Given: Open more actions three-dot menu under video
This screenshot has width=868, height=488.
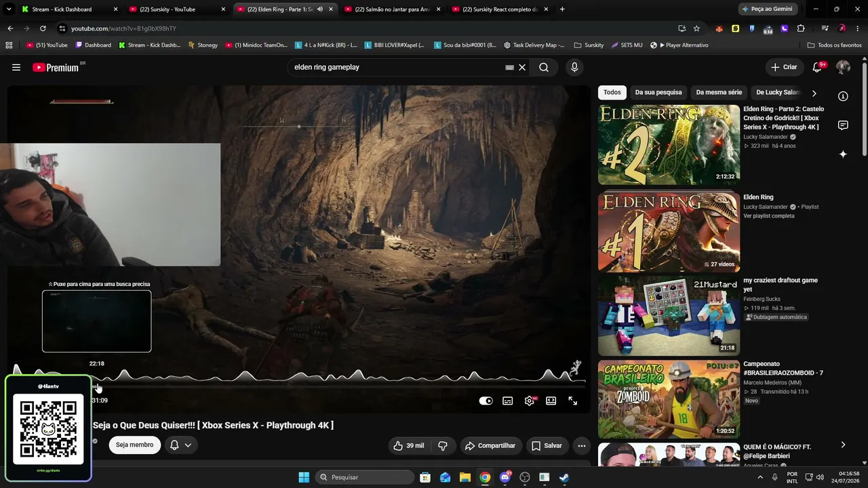Looking at the screenshot, I should pos(582,445).
